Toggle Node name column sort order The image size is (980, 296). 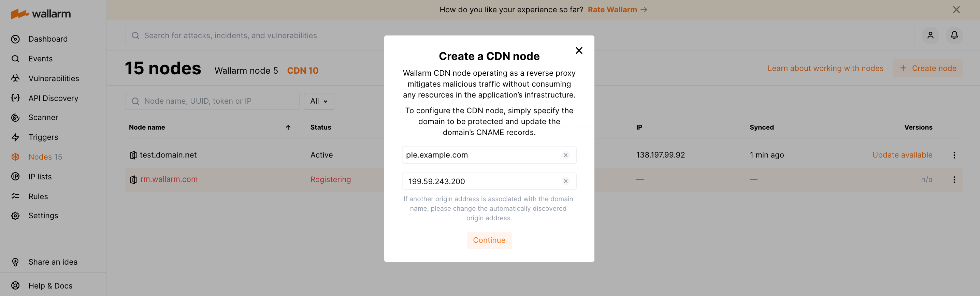(x=288, y=127)
